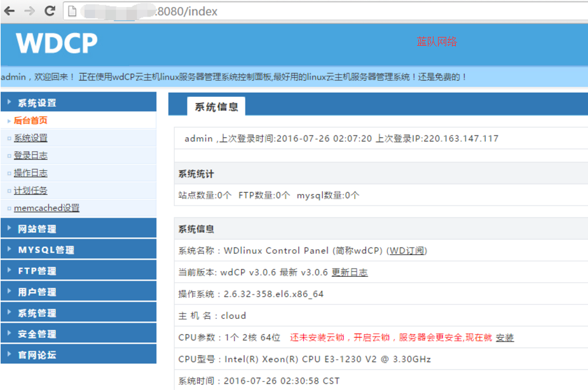
Task: Click the 系统信息 heading above 系统名称 row
Action: tap(196, 229)
